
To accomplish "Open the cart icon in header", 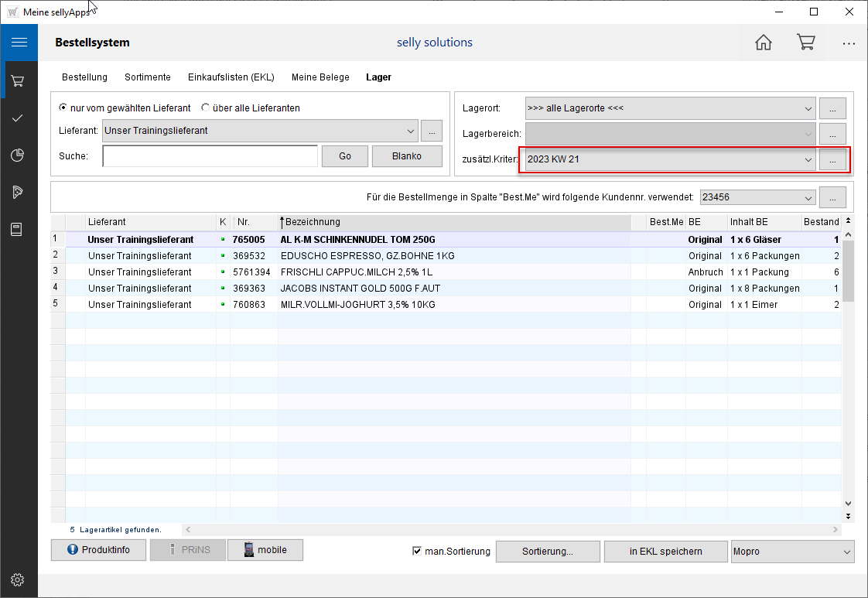I will point(806,43).
